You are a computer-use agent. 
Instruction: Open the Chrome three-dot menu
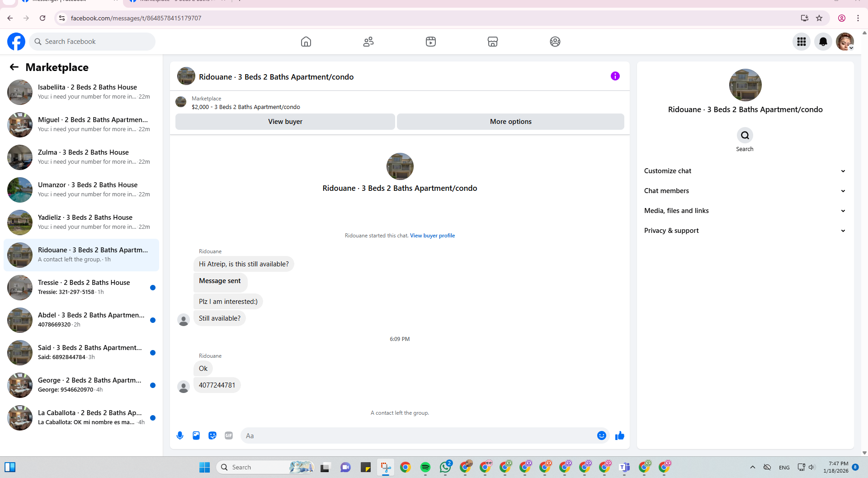click(858, 18)
